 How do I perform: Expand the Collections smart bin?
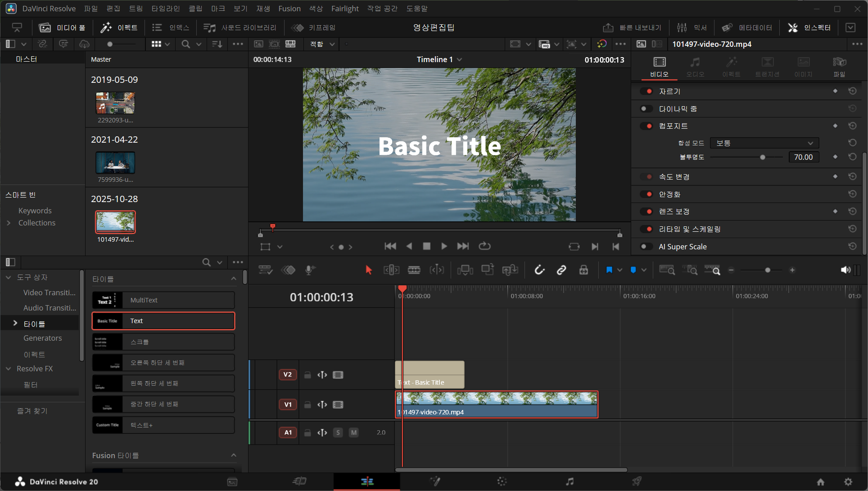point(9,223)
